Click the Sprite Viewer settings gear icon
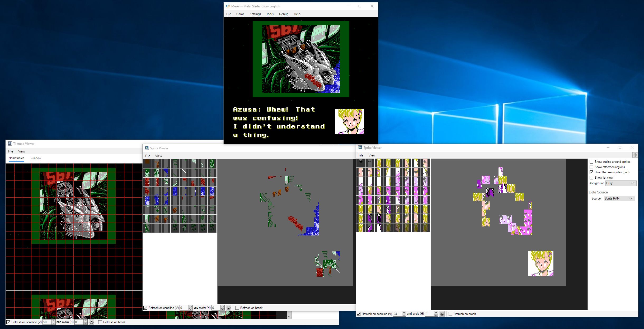644x329 pixels. [x=635, y=155]
